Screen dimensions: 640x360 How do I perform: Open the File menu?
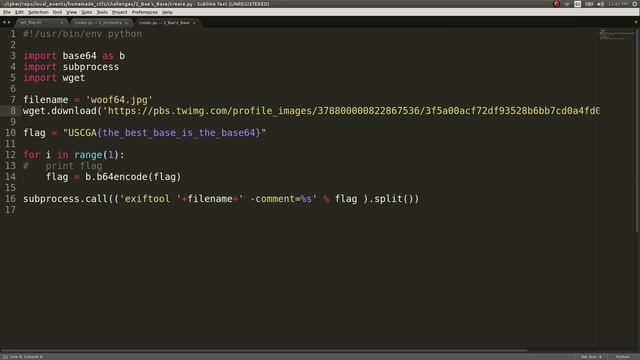[x=7, y=12]
